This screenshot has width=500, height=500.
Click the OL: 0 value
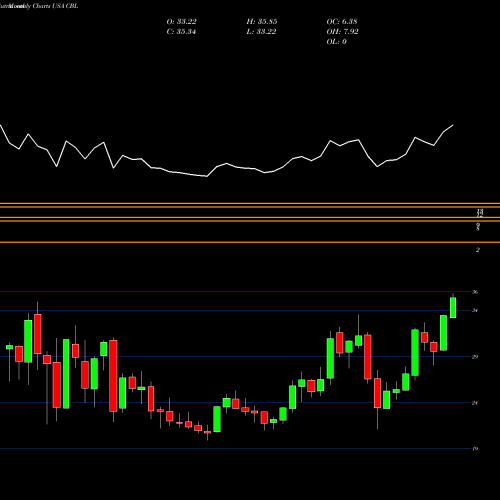coord(336,42)
